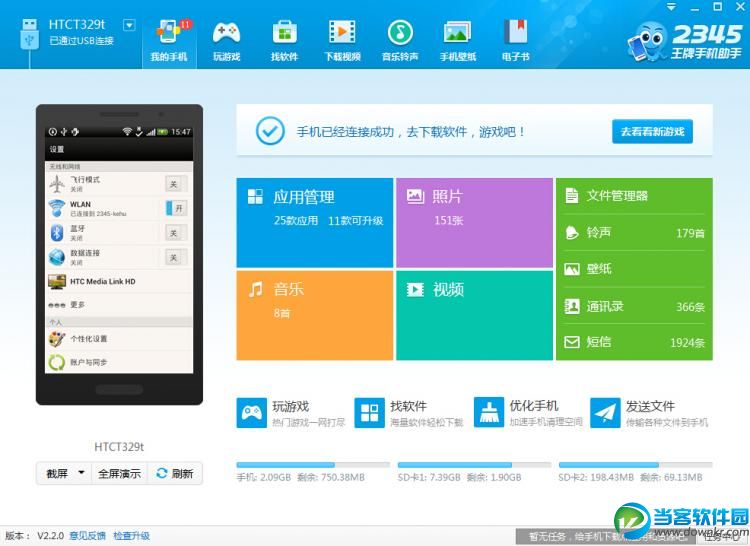The height and width of the screenshot is (546, 750).
Task: Click HTC Media Link HD on phone screen
Action: tap(119, 282)
